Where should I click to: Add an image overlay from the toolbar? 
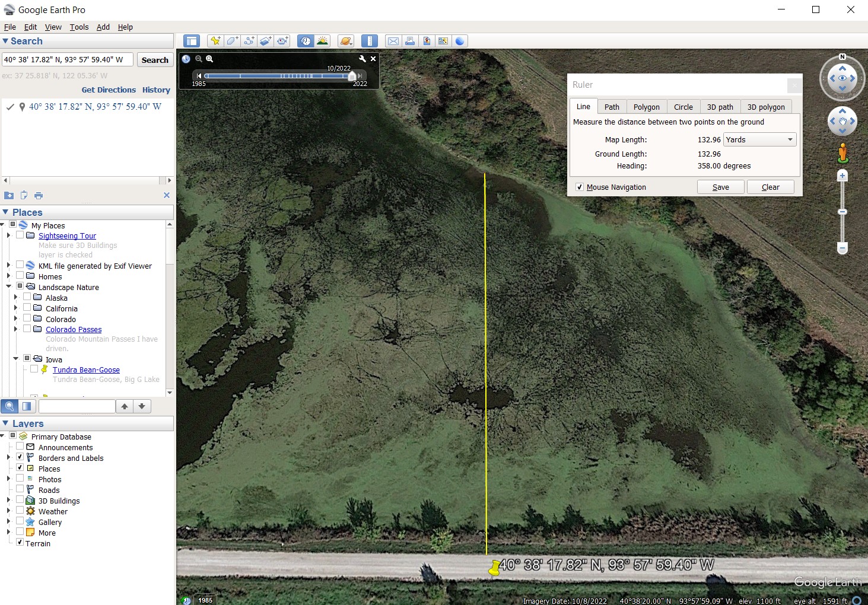pos(265,41)
